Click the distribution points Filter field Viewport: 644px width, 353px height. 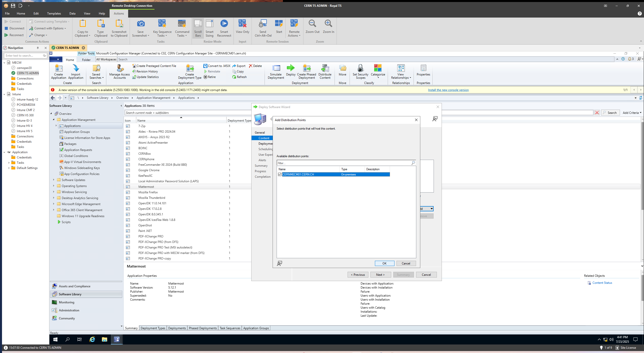[344, 163]
